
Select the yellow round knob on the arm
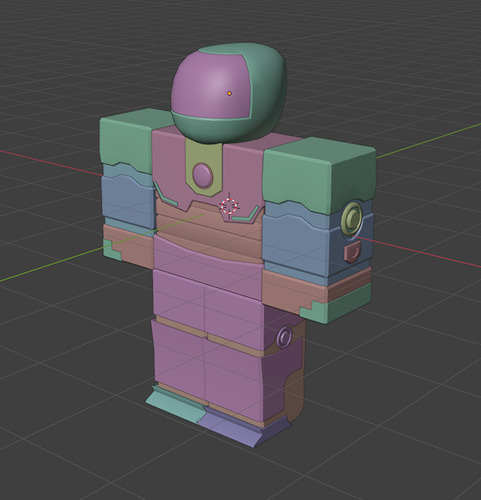point(351,218)
